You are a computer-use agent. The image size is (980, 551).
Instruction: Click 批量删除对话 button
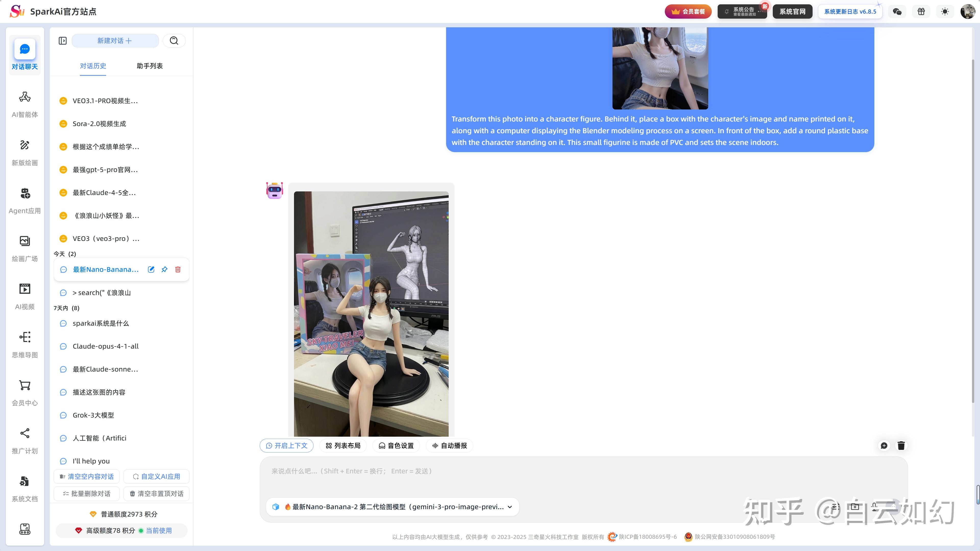(x=87, y=494)
